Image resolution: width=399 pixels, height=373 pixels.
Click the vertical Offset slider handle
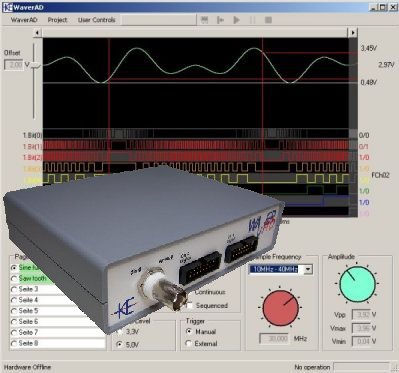click(36, 66)
